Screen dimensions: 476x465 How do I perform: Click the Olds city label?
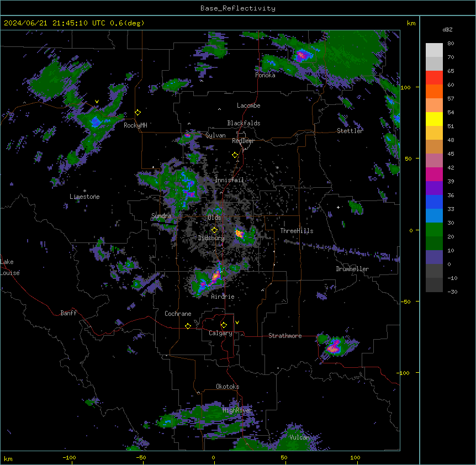(x=214, y=218)
